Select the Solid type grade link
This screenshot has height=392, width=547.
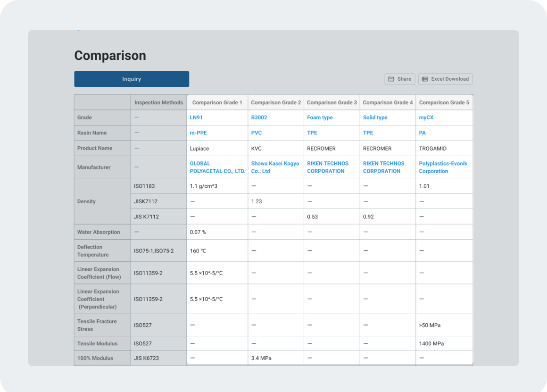tap(375, 117)
